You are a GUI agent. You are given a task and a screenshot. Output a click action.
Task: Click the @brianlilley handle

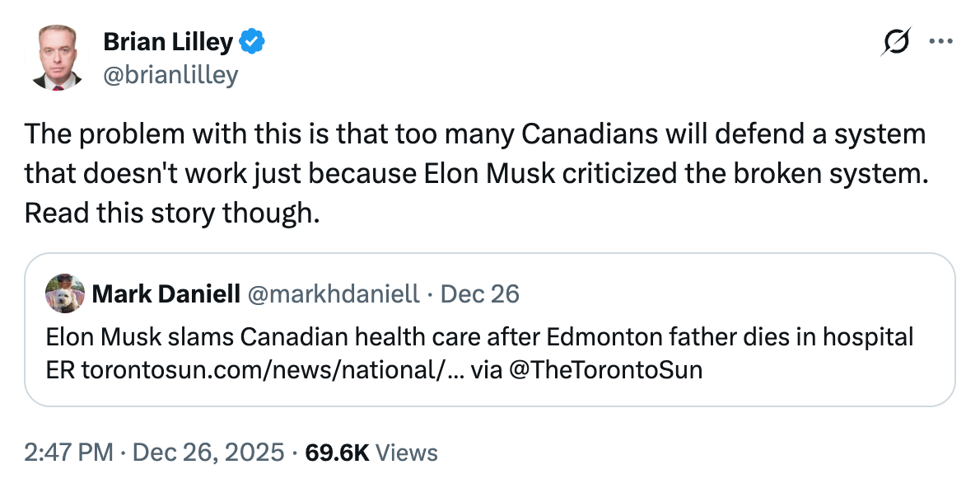[x=170, y=75]
